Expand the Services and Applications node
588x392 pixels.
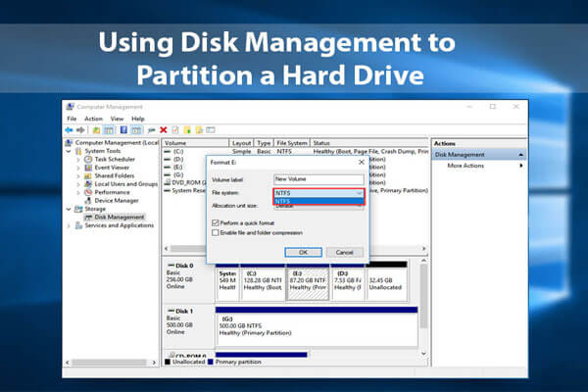69,225
